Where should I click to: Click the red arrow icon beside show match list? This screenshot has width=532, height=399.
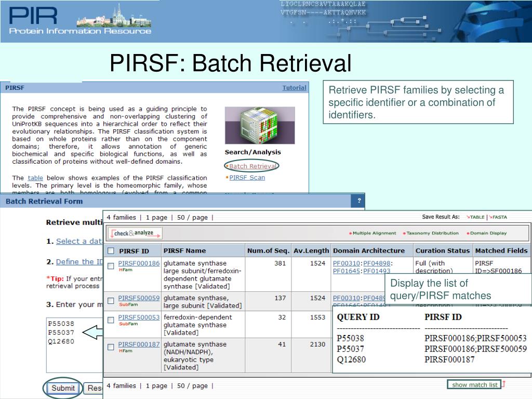(x=504, y=384)
